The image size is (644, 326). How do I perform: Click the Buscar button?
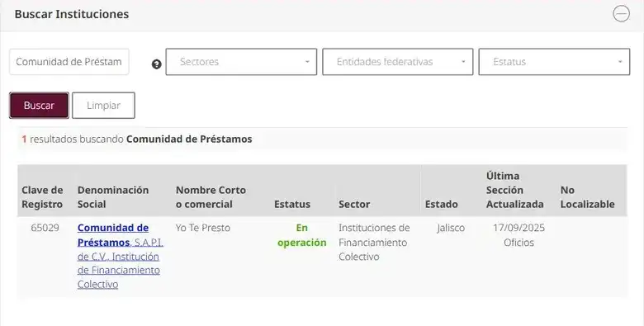[x=39, y=105]
